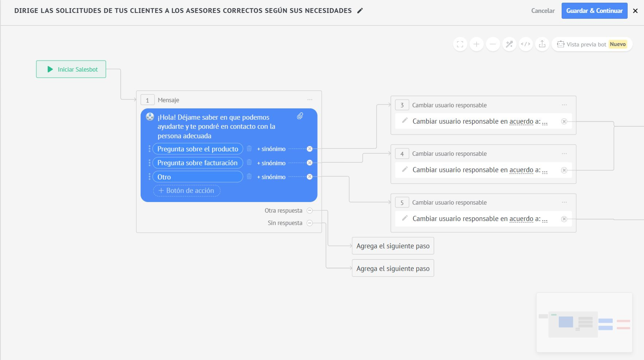Click the magic wand auto-arrange icon

509,44
